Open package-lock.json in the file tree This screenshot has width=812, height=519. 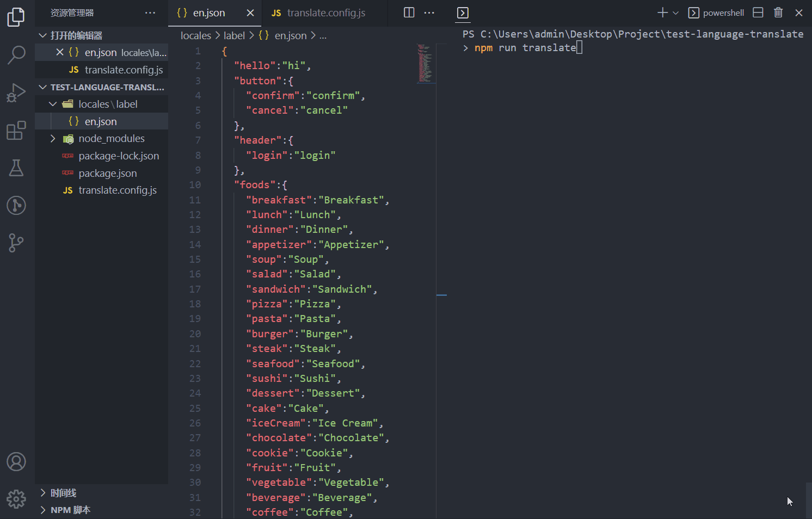[x=101, y=156]
